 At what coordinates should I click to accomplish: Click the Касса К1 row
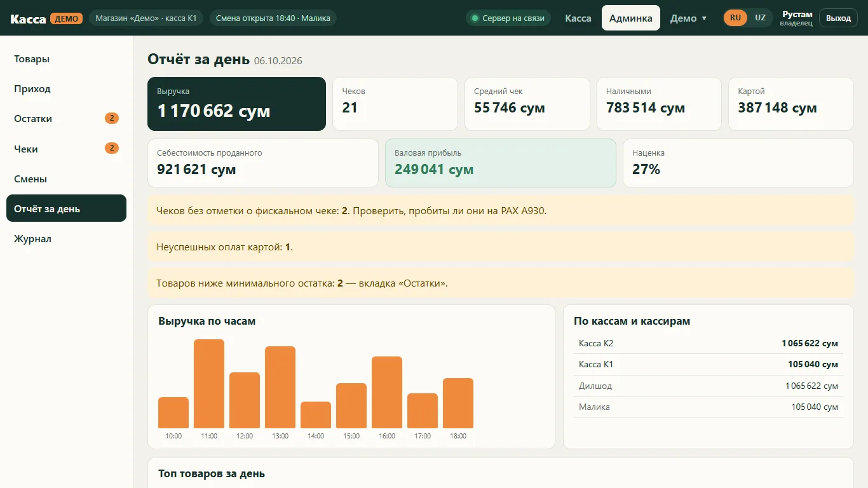click(x=709, y=365)
